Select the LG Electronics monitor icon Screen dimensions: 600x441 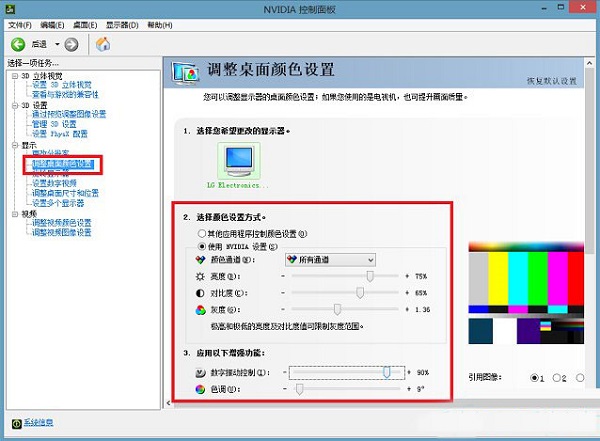coord(239,161)
